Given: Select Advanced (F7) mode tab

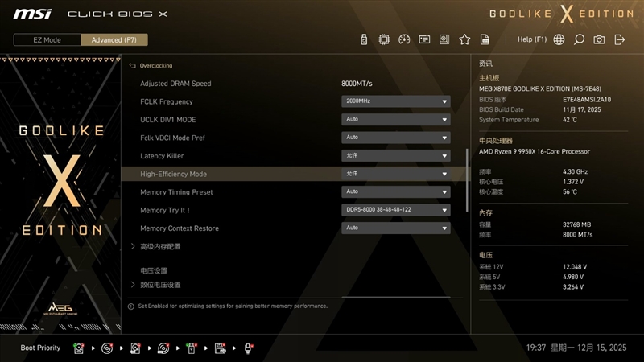Looking at the screenshot, I should 114,39.
